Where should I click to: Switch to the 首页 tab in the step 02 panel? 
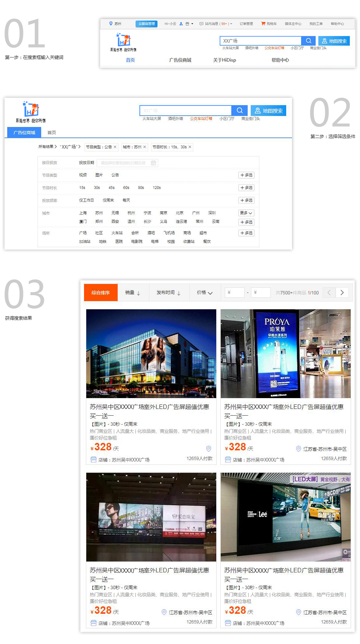click(52, 132)
